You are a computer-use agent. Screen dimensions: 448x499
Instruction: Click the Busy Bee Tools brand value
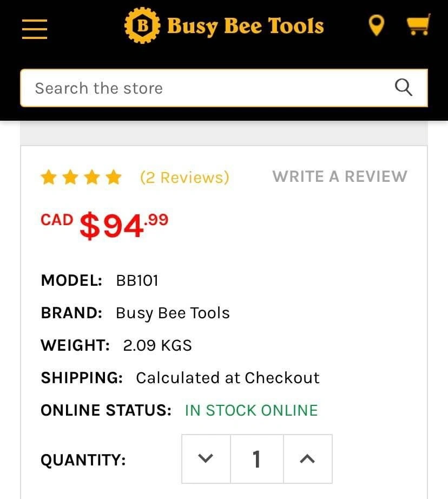pyautogui.click(x=173, y=313)
